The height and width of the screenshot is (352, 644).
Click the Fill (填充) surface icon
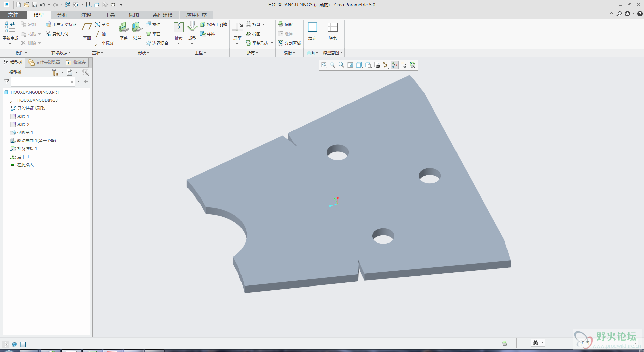[x=312, y=27]
